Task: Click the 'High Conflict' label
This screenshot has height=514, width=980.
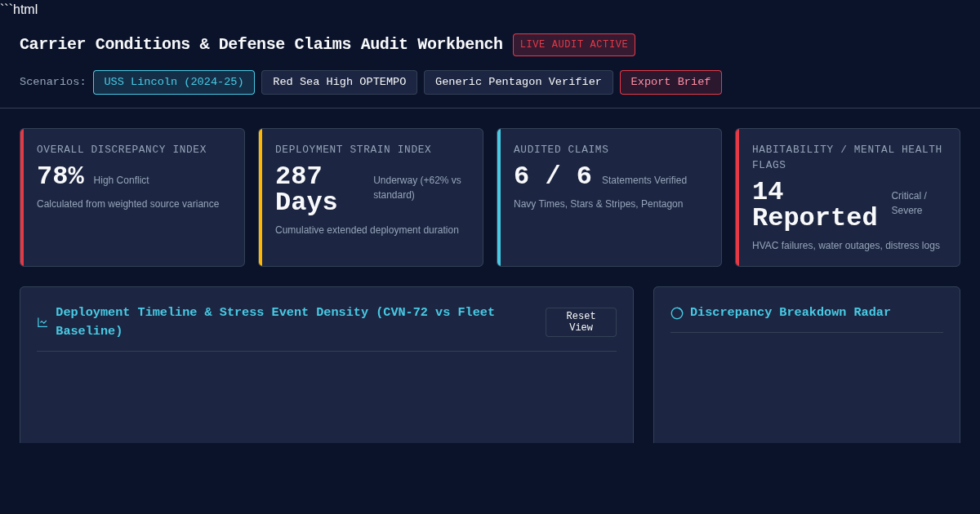Action: [122, 180]
